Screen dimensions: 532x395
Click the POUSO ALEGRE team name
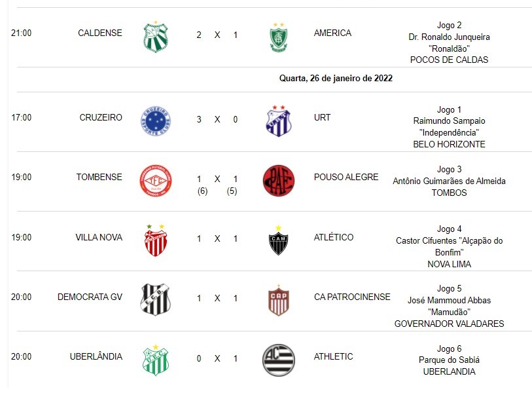pyautogui.click(x=346, y=177)
